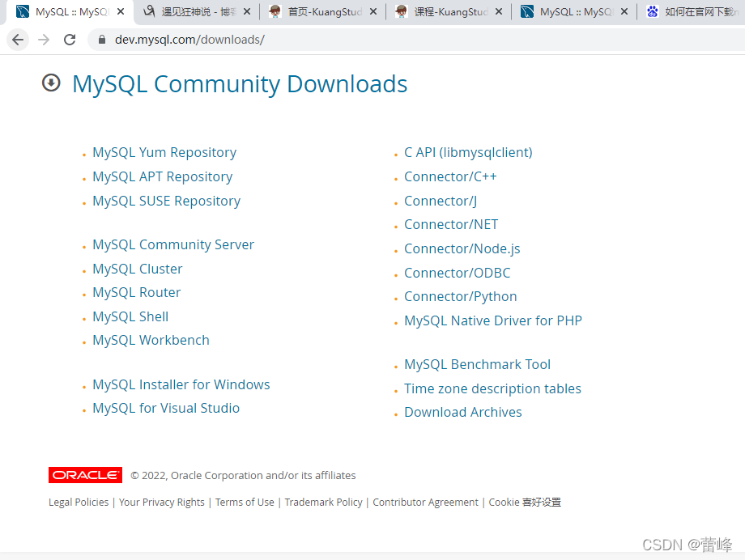Switch to the second MySQL tab
Viewport: 745px width, 560px height.
(x=575, y=12)
